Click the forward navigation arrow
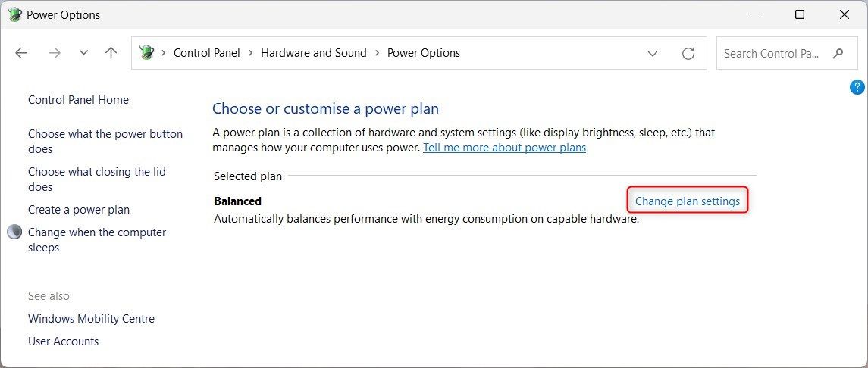The image size is (868, 368). [x=54, y=53]
